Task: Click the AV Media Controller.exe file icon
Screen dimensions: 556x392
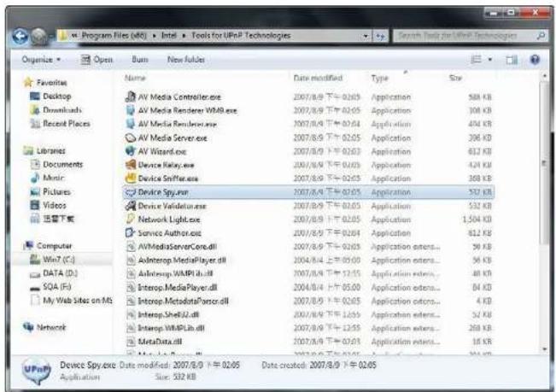Action: pos(131,97)
